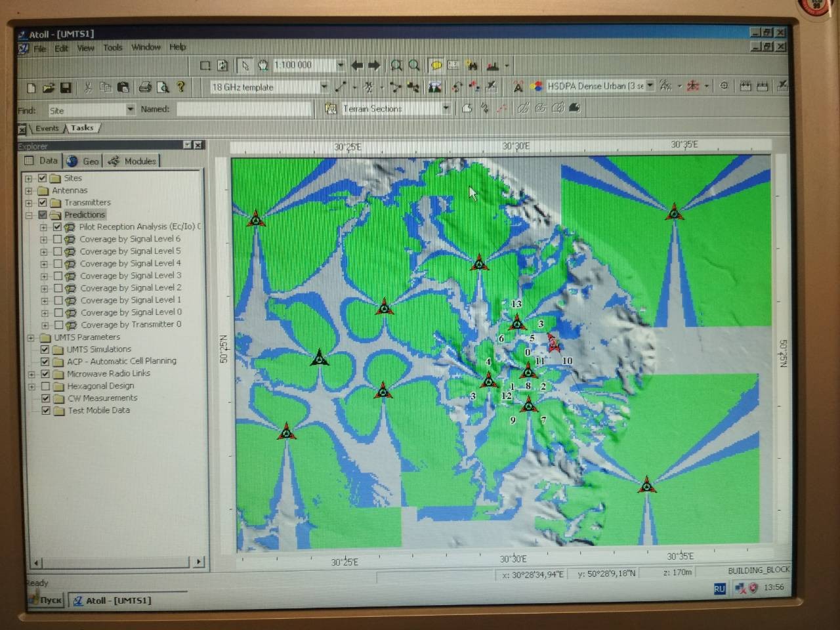Click the Explorer horizontal scrollbar right arrow

coord(198,562)
